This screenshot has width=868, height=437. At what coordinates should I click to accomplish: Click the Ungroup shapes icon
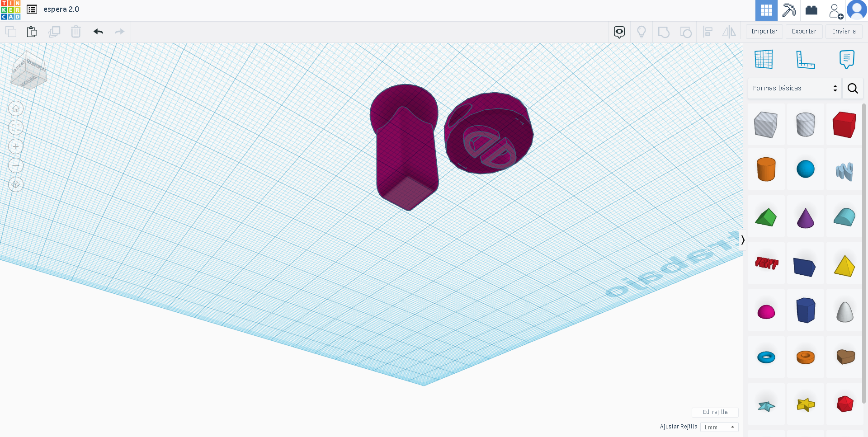(686, 32)
